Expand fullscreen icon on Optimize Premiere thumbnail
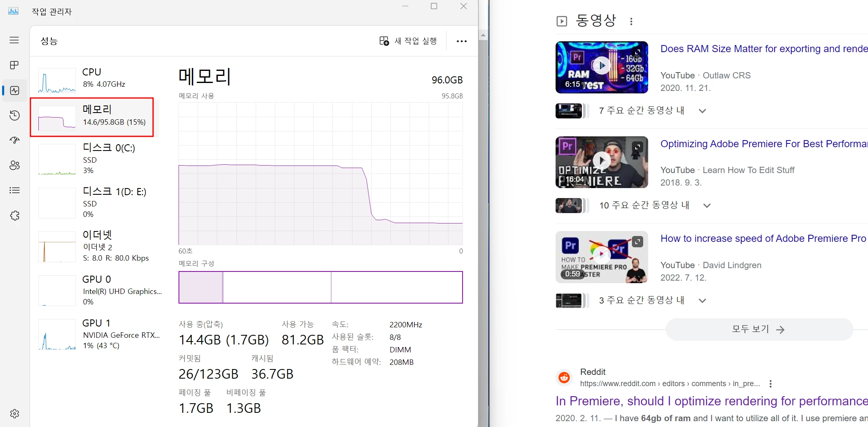The width and height of the screenshot is (868, 427). tap(637, 147)
